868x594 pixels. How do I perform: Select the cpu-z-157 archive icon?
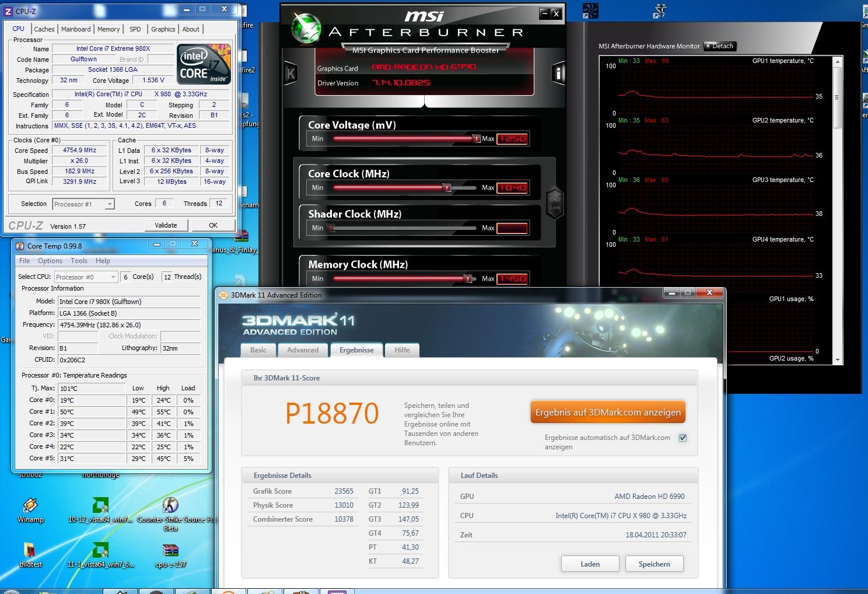pos(171,555)
